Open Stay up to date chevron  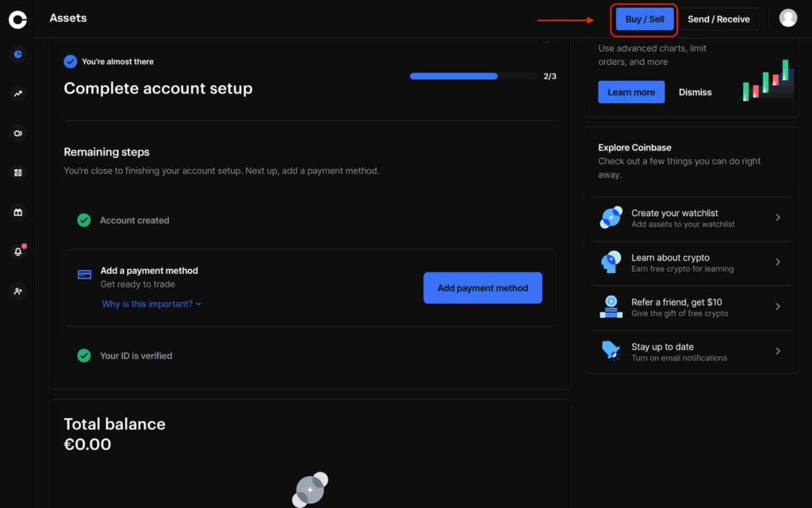point(778,351)
